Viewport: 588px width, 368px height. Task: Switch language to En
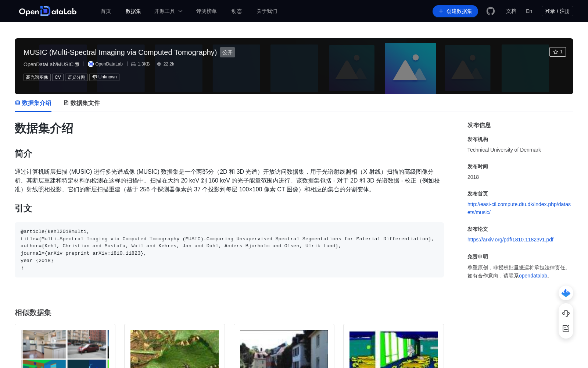coord(529,11)
